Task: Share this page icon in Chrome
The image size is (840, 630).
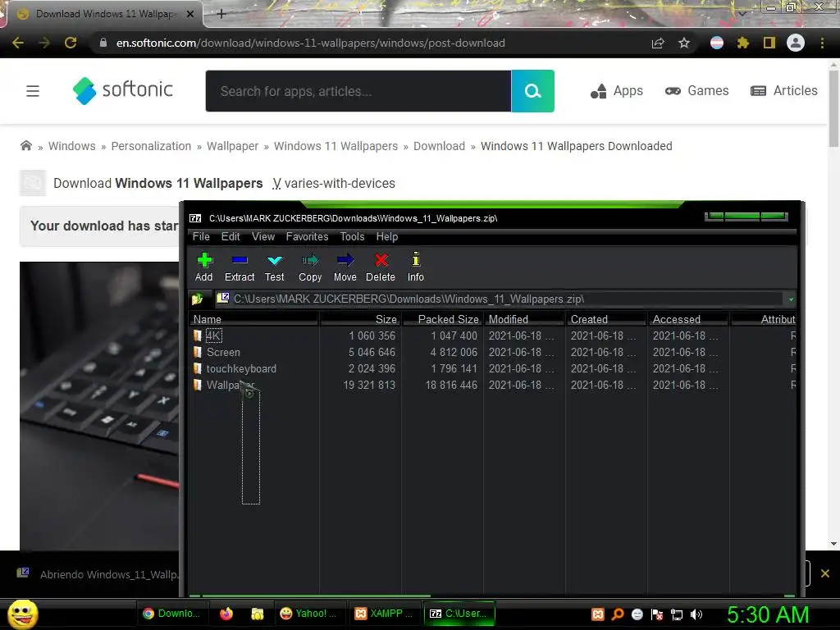Action: (x=658, y=43)
